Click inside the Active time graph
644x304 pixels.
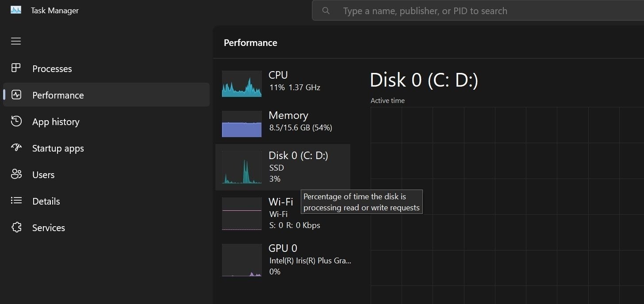coord(507,205)
